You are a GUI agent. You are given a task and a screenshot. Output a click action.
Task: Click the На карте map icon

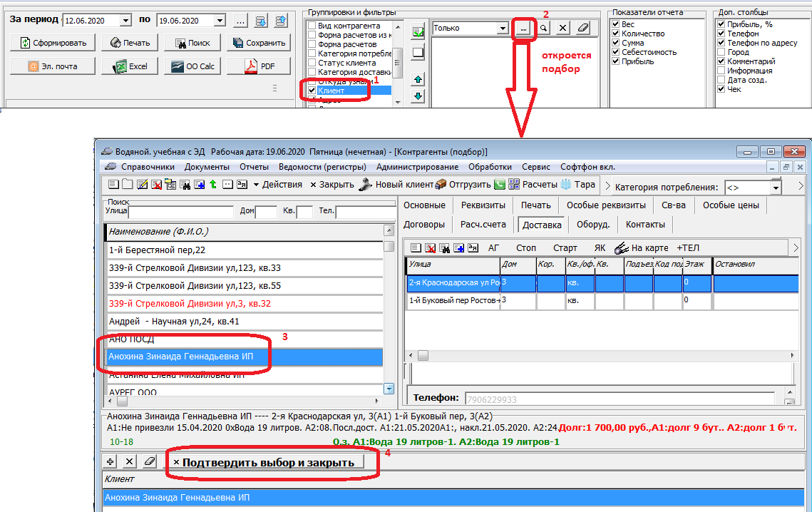(620, 247)
